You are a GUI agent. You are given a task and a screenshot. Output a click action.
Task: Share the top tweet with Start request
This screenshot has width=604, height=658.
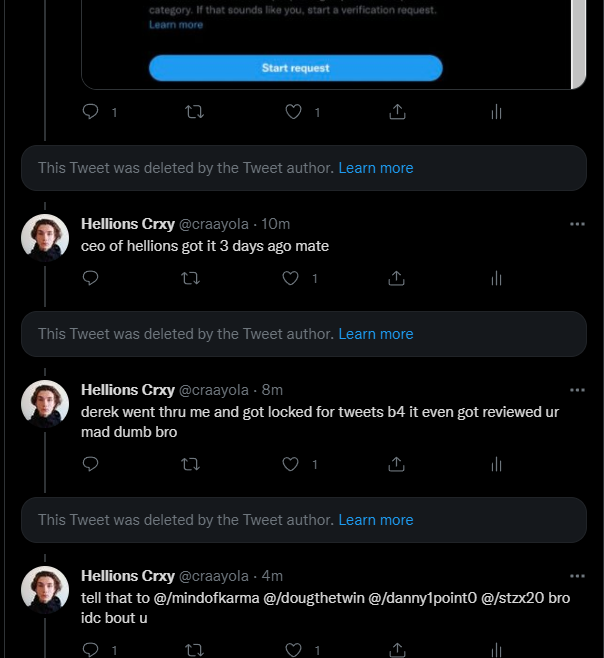pos(396,112)
